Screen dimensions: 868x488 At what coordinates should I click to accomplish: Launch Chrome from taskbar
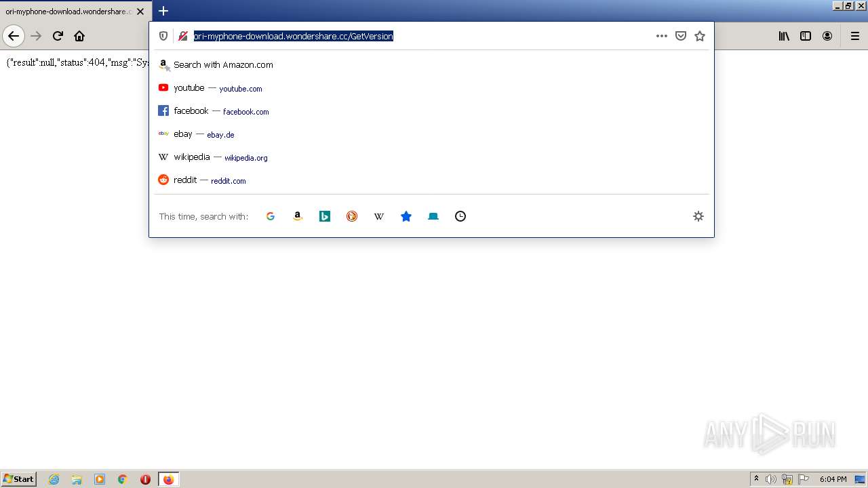(x=123, y=479)
